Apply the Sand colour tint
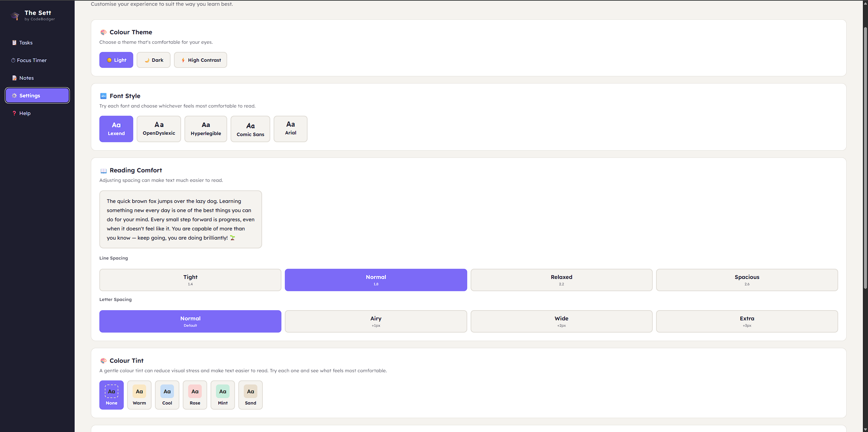Viewport: 868px width, 432px height. (251, 395)
